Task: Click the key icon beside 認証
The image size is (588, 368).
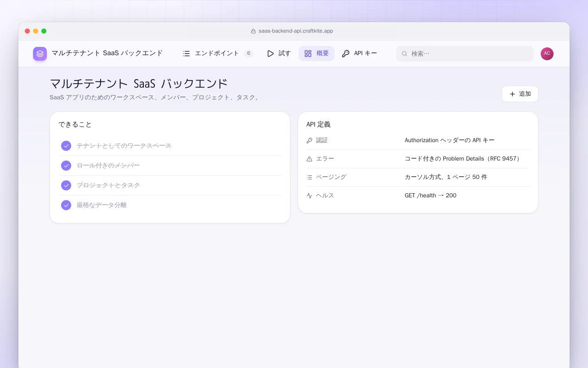Action: coord(309,140)
